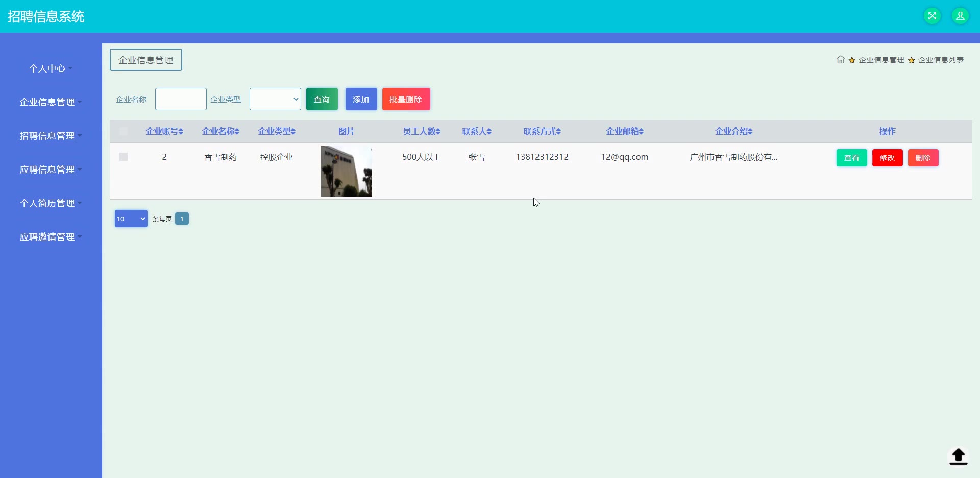Sort by 联系方式 column header
The image size is (980, 478).
(542, 131)
